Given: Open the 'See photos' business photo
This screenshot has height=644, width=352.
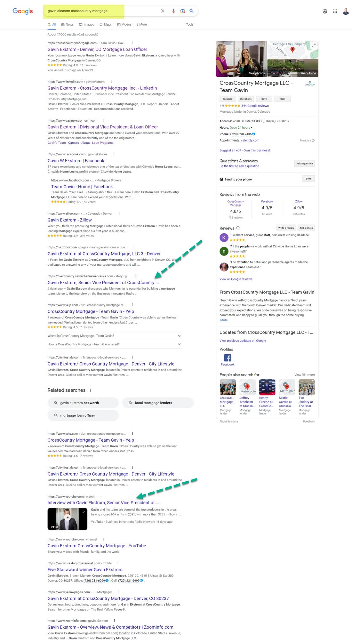Looking at the screenshot, I should (241, 59).
